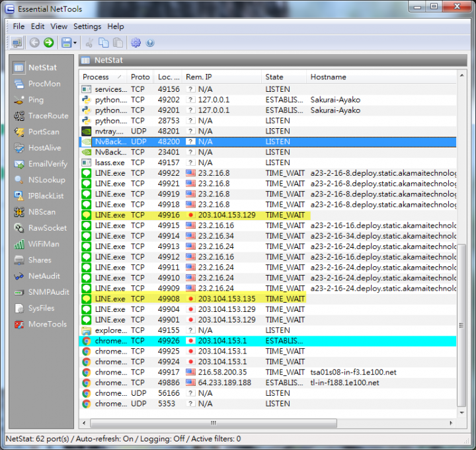Click the computer monitor toolbar icon
The width and height of the screenshot is (476, 450).
(x=17, y=43)
